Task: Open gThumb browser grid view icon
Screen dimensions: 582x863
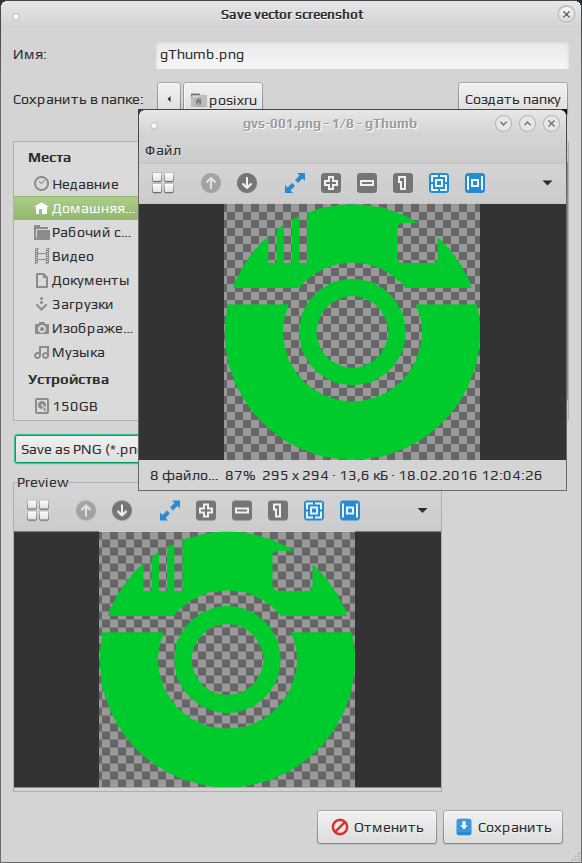Action: coord(163,183)
